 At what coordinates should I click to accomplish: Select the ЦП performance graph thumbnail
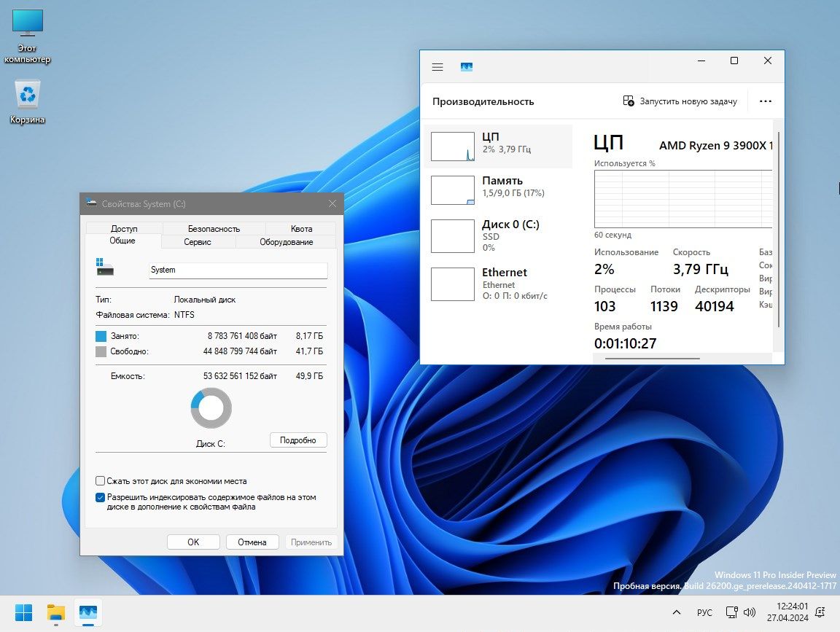pyautogui.click(x=453, y=147)
